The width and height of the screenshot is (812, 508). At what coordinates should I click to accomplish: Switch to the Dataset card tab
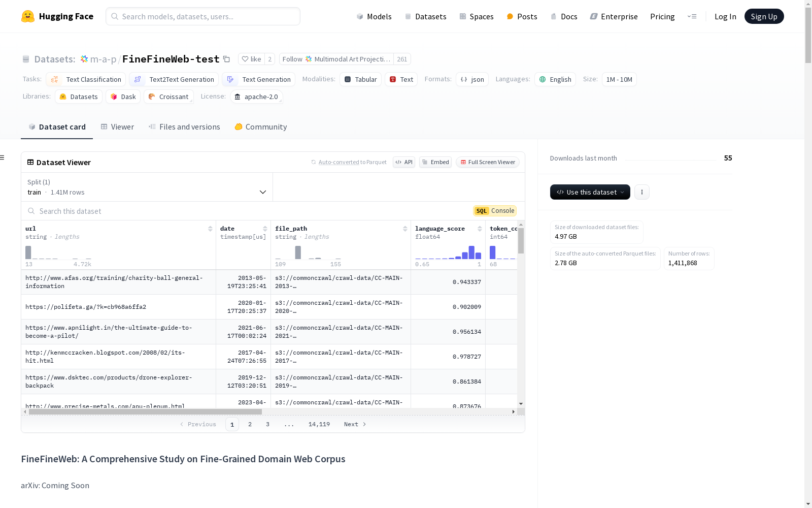(57, 127)
